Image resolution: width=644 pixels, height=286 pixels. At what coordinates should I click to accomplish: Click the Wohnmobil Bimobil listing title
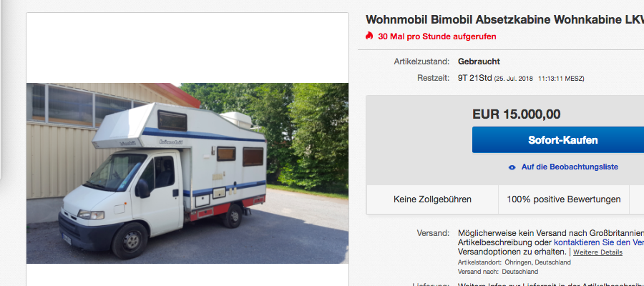tap(504, 20)
